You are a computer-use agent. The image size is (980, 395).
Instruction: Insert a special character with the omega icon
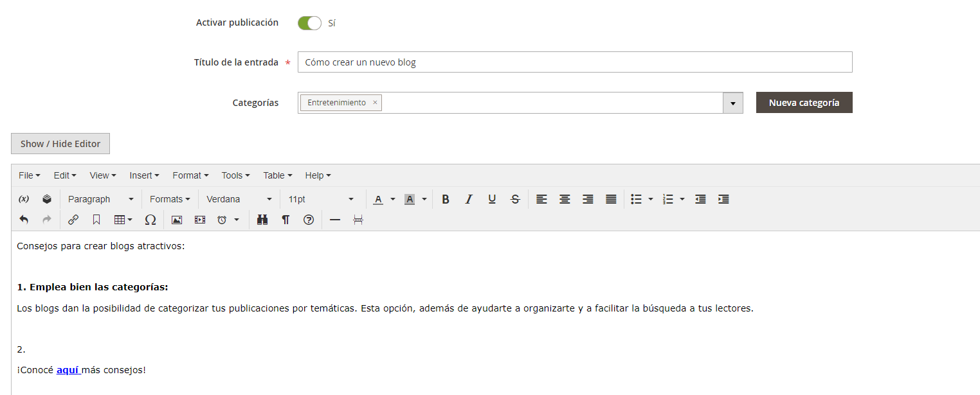click(x=150, y=220)
